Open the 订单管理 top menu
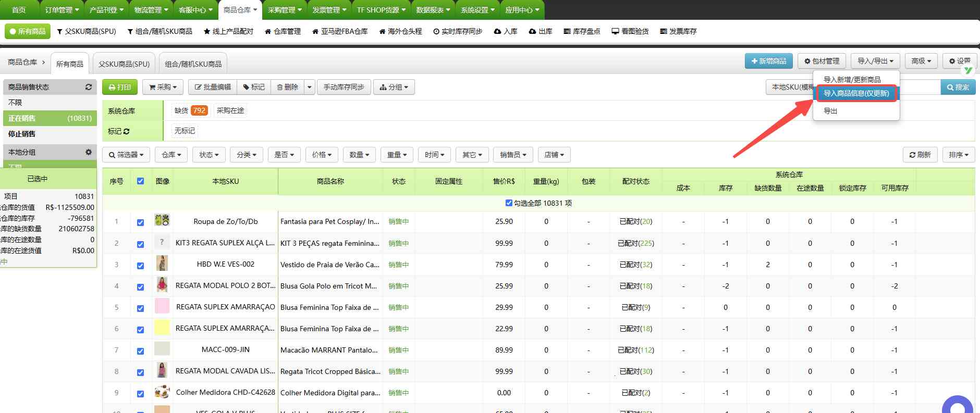Viewport: 980px width, 413px height. point(62,10)
